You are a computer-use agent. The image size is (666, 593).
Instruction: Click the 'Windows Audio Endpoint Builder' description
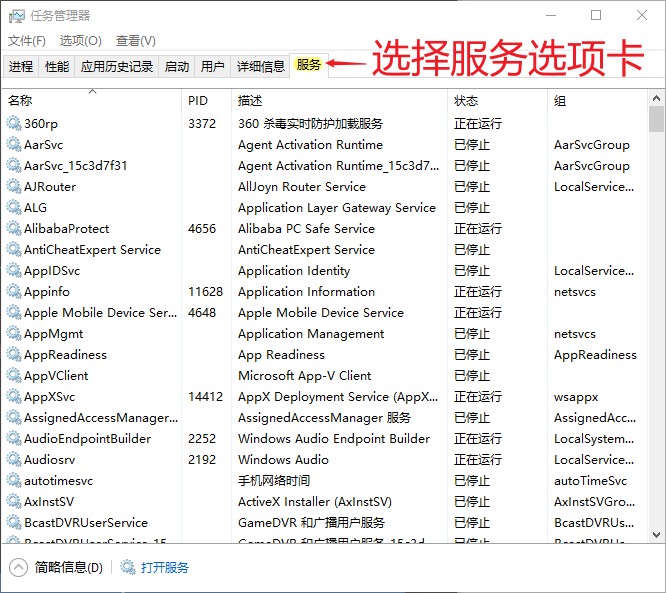pos(334,438)
